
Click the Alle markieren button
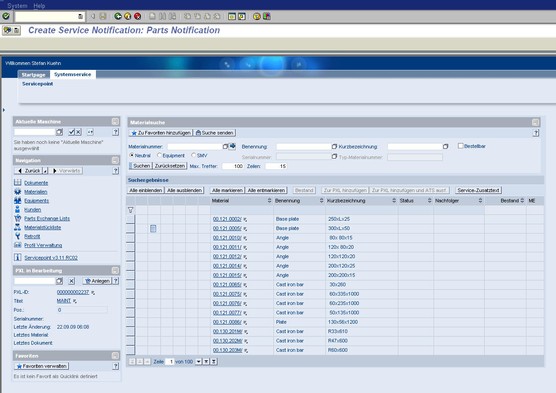(227, 190)
